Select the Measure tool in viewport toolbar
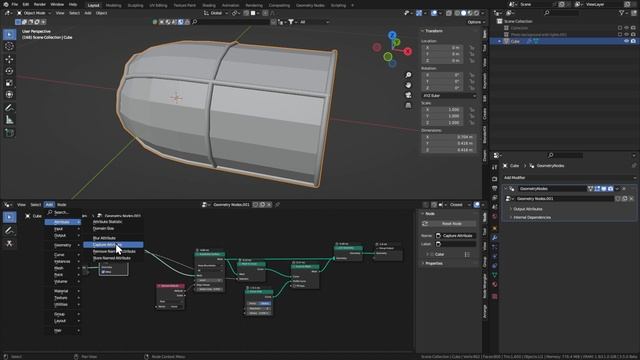Screen dimensions: 640x360 tap(9, 120)
